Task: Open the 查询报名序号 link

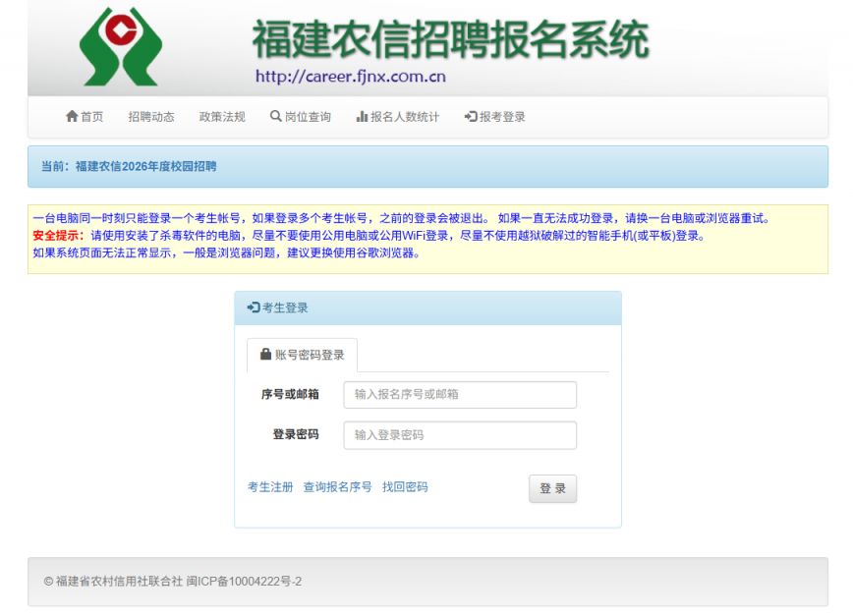Action: 337,487
